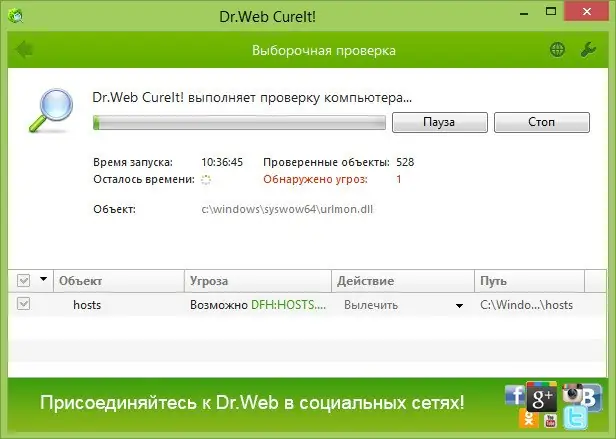
Task: Open the VK social icon
Action: 591,398
